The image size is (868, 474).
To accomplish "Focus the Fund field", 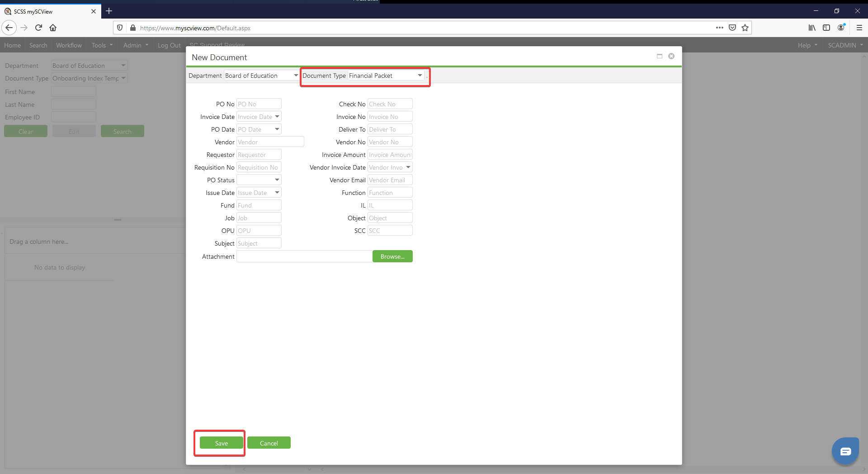I will (x=259, y=205).
